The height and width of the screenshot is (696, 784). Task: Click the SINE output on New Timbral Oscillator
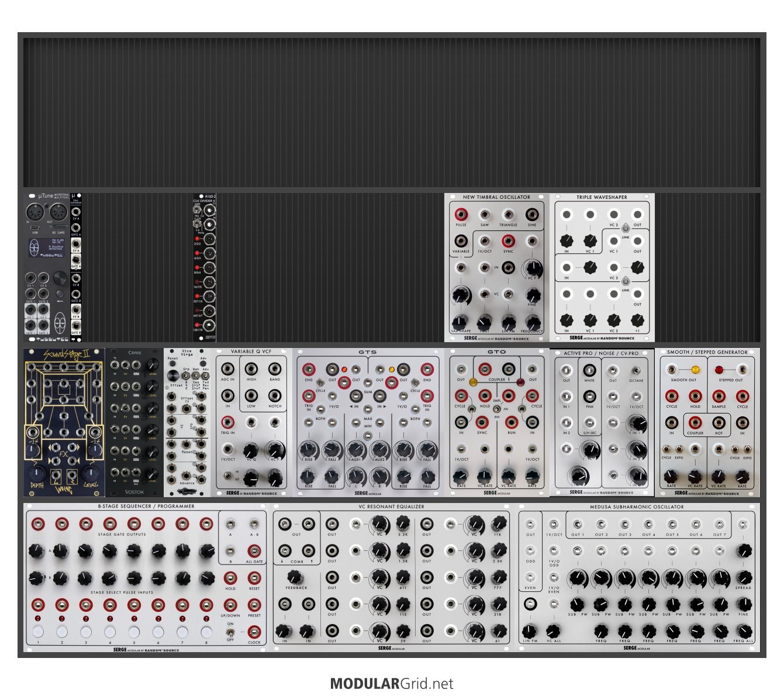[x=532, y=214]
